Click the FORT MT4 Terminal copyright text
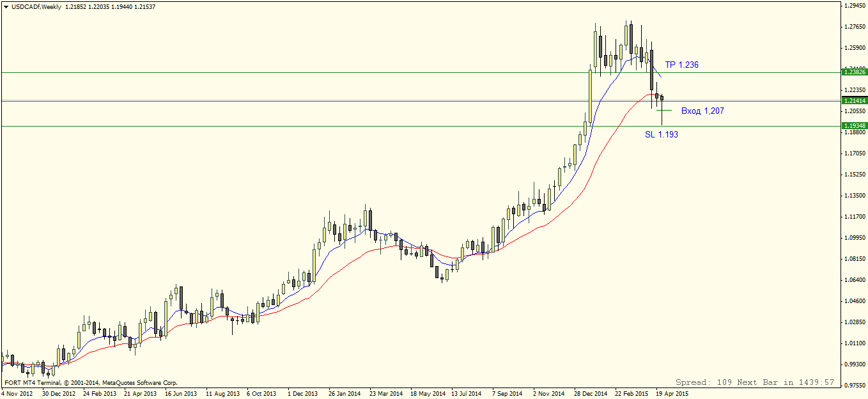Screen dimensions: 868x399 coord(91,382)
